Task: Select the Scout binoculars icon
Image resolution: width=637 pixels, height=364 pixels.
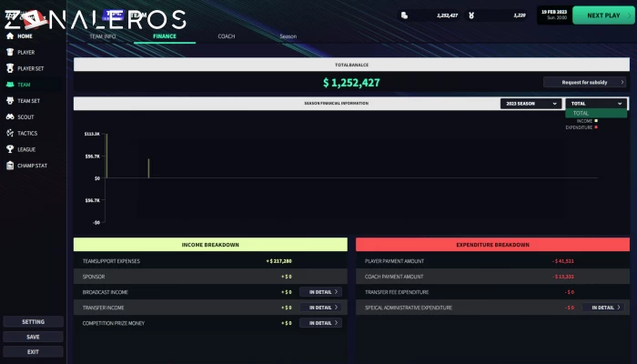Action: pos(10,116)
